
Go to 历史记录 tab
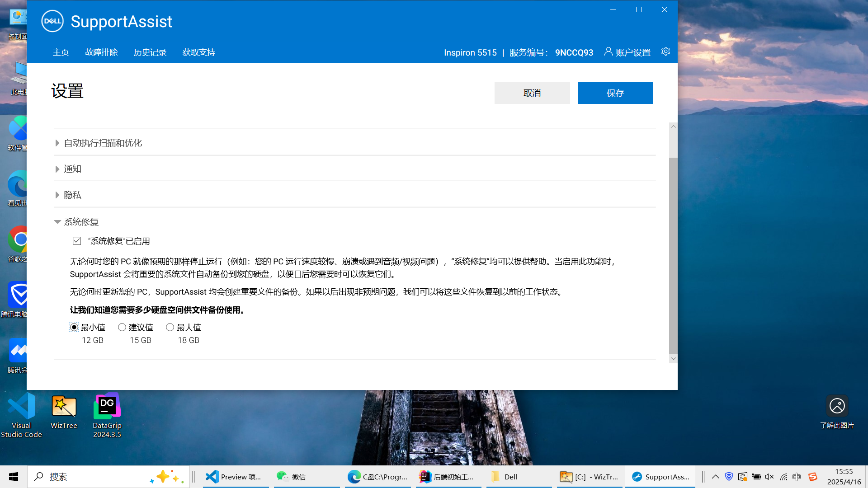tap(150, 52)
